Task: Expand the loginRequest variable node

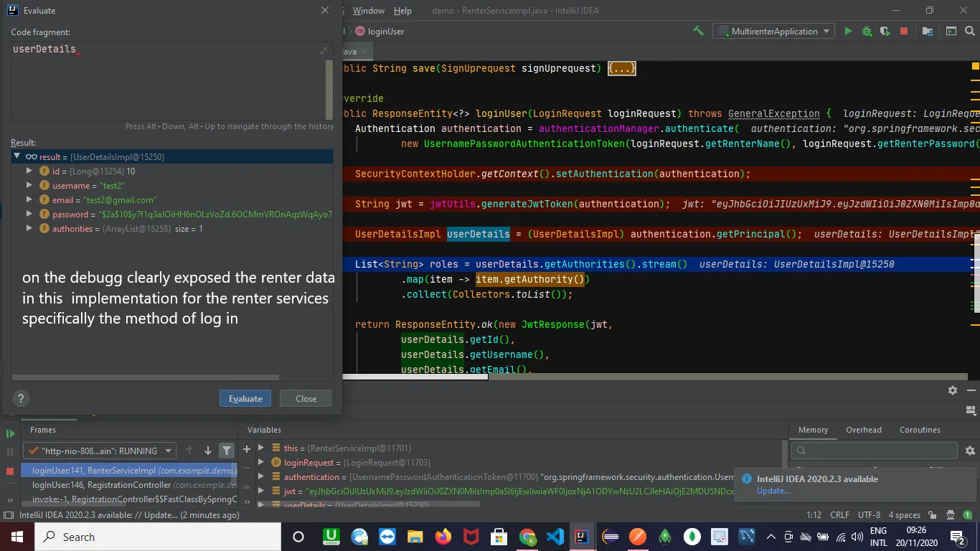Action: 262,462
